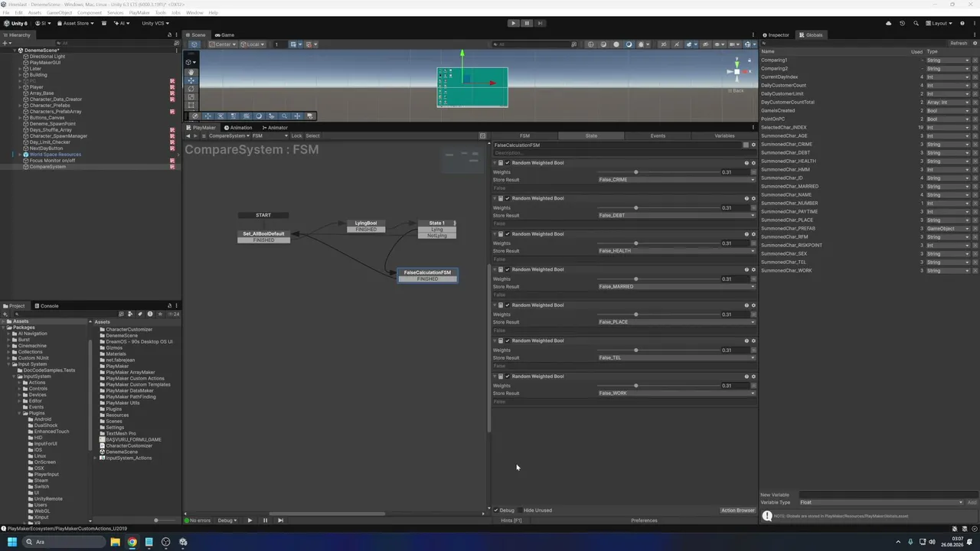Switch to the Animator tab
Viewport: 980px width, 551px height.
tap(274, 128)
